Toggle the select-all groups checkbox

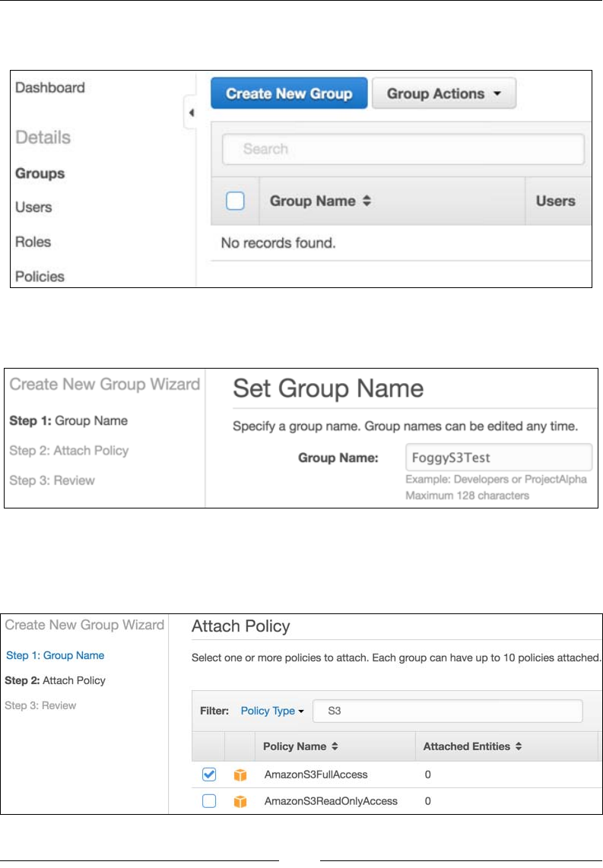pos(235,201)
